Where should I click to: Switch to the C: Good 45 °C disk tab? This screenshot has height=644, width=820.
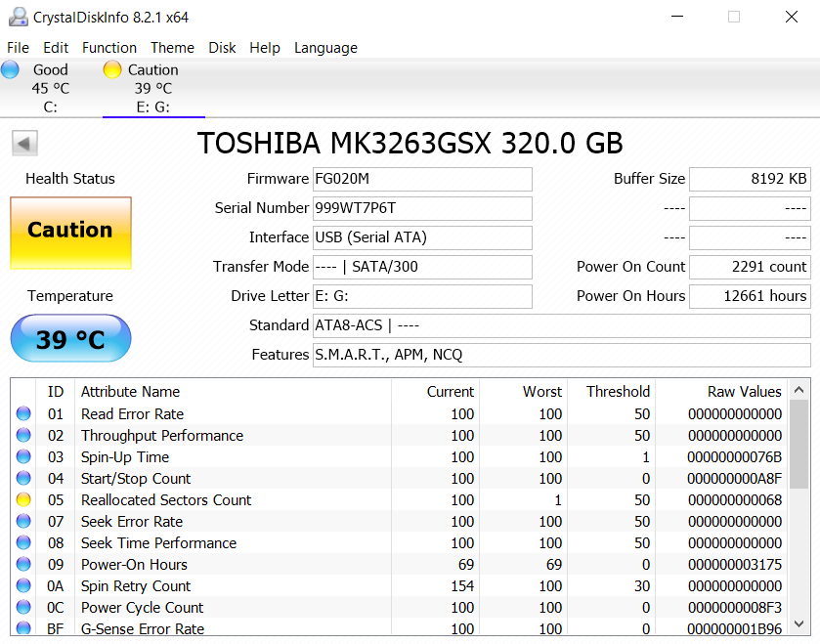[50, 88]
